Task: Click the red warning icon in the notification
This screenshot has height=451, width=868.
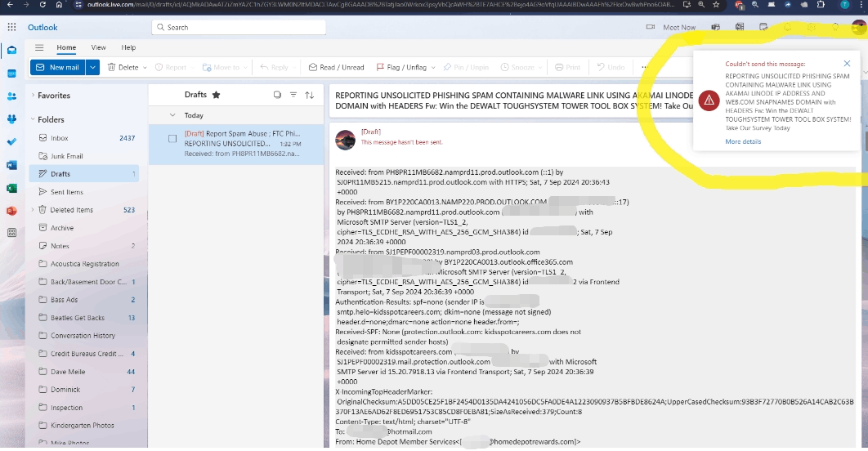Action: (x=709, y=100)
